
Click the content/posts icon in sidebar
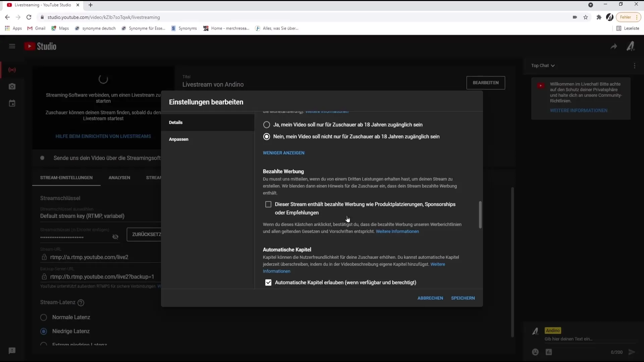[12, 86]
